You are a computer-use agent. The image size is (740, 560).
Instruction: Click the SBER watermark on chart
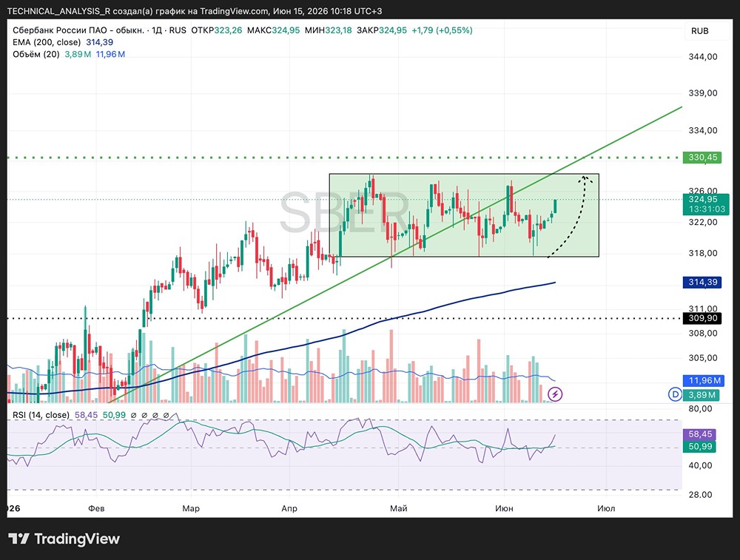click(x=345, y=213)
